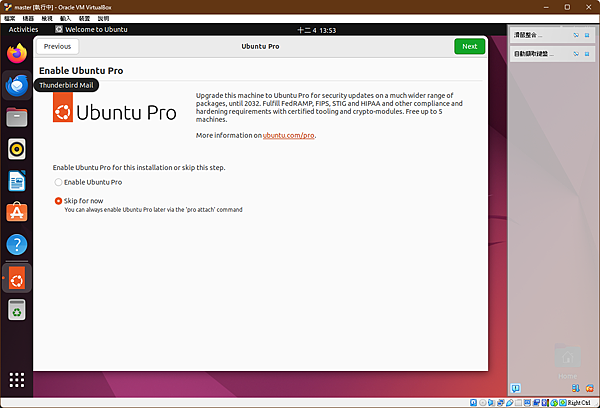Open Activities overview in top bar
The width and height of the screenshot is (600, 408).
point(23,29)
